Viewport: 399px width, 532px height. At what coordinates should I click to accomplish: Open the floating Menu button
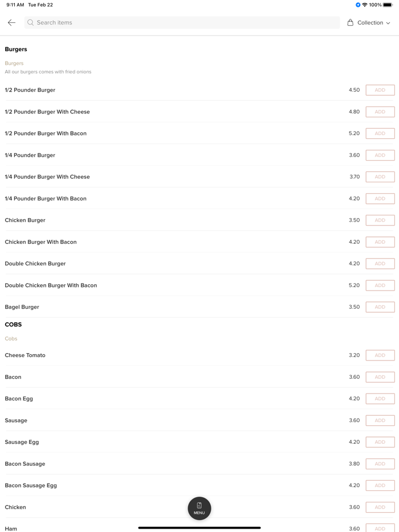(x=199, y=508)
